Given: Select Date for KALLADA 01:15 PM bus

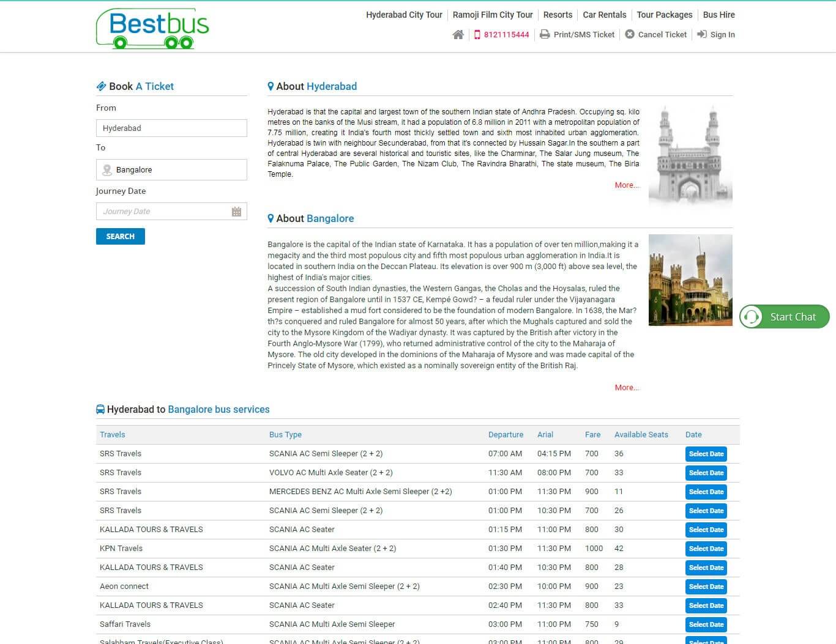Looking at the screenshot, I should click(706, 530).
